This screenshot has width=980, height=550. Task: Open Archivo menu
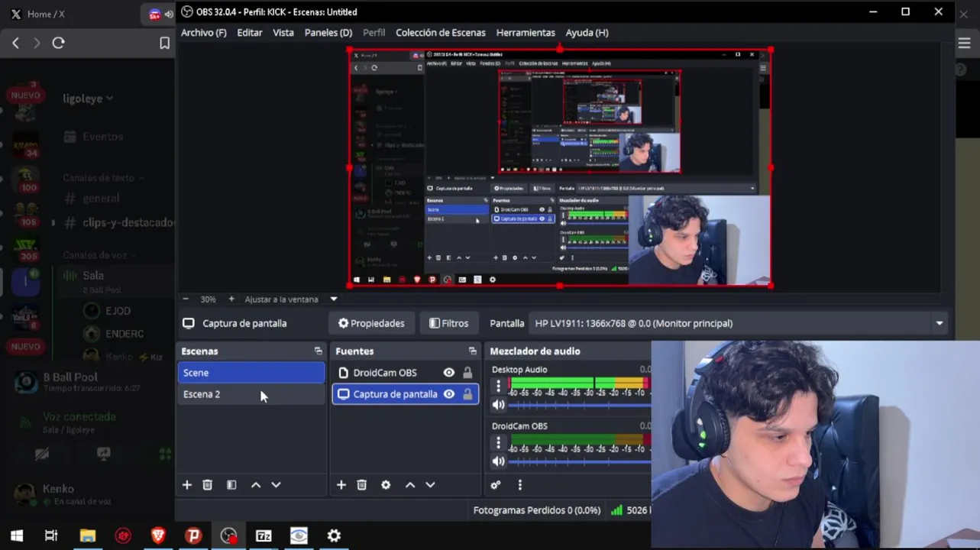203,33
